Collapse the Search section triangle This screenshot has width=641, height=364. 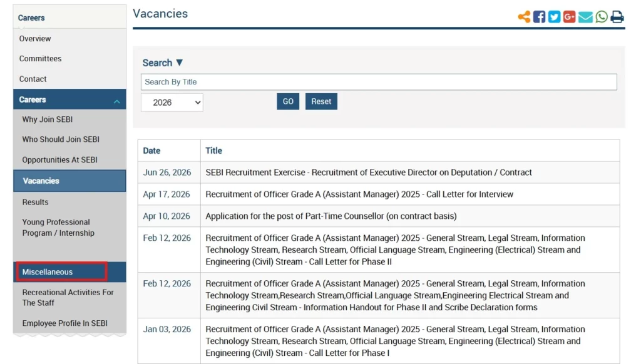point(179,63)
